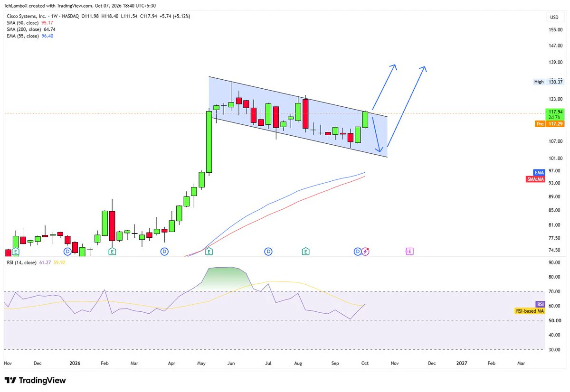
Task: Open the dividend marker before October
Action: tap(358, 251)
